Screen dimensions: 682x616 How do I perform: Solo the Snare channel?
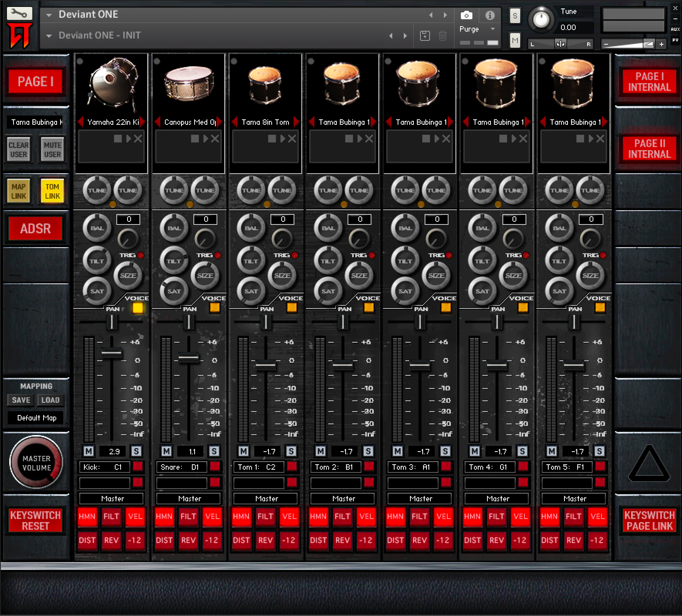coord(214,451)
